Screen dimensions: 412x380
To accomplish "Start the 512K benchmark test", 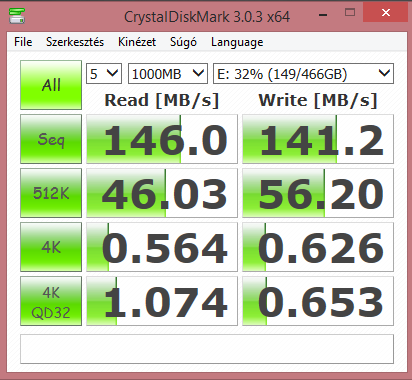I will tap(51, 193).
